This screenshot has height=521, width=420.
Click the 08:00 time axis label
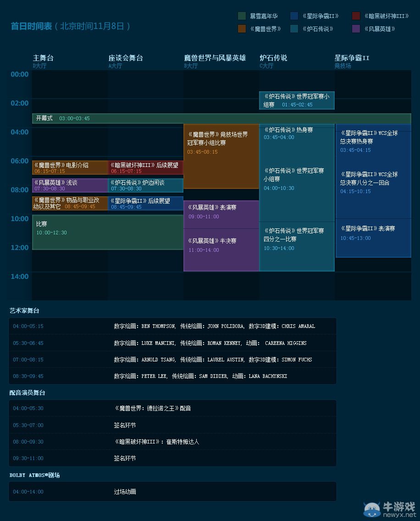click(20, 190)
